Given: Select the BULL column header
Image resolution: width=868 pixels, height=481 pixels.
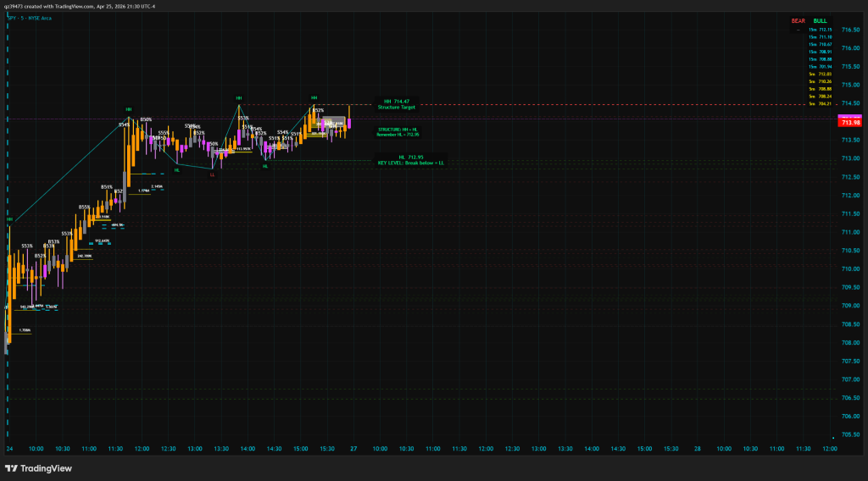Looking at the screenshot, I should point(820,19).
